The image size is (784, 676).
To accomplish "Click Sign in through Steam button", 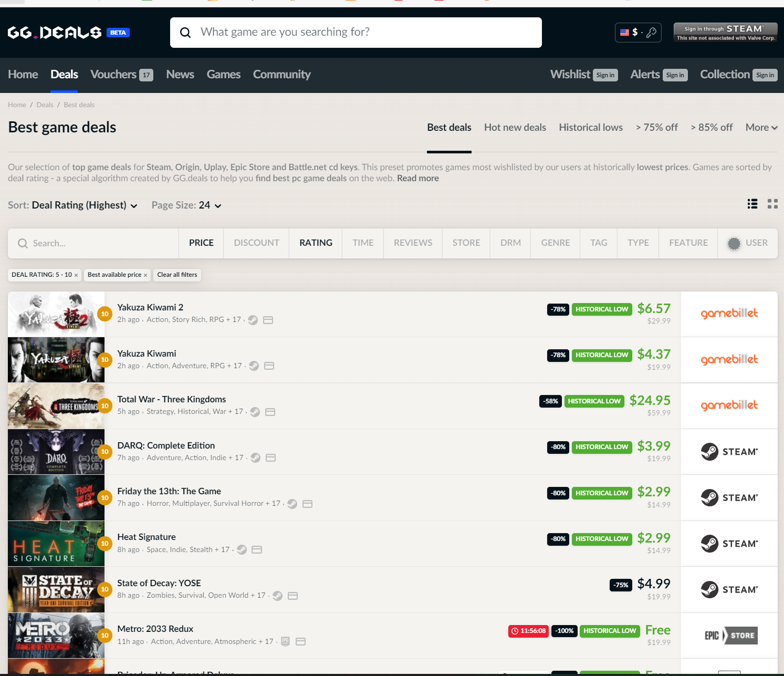I will pos(726,33).
